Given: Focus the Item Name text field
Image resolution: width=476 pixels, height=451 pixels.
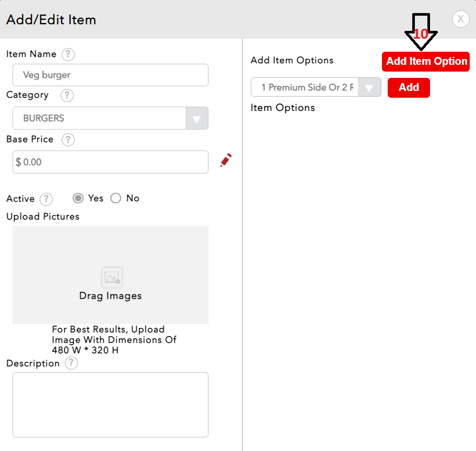Looking at the screenshot, I should [110, 75].
